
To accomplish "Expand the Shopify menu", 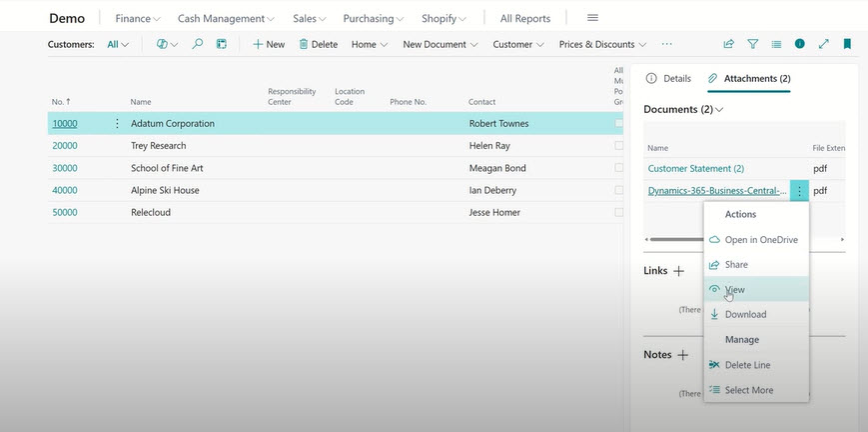I will pos(443,18).
